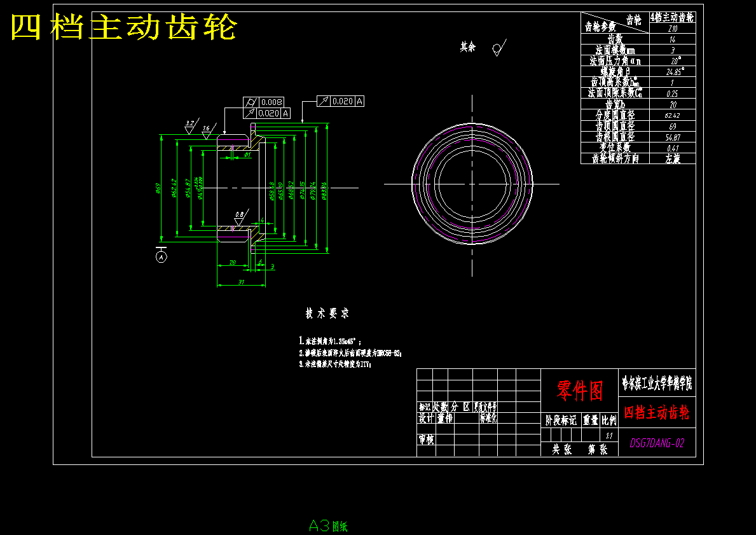Click the 分度圆直径 row label
The height and width of the screenshot is (535, 756).
615,115
